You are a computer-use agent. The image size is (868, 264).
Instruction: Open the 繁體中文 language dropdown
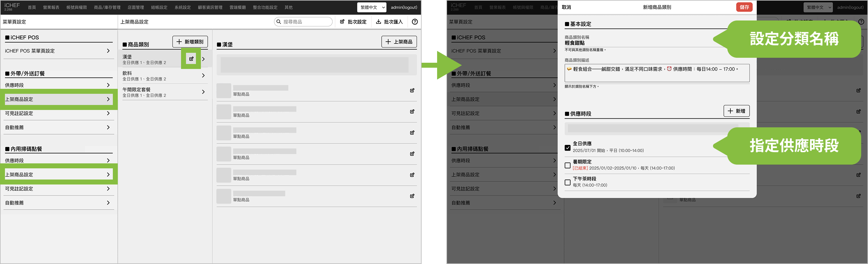tap(371, 7)
